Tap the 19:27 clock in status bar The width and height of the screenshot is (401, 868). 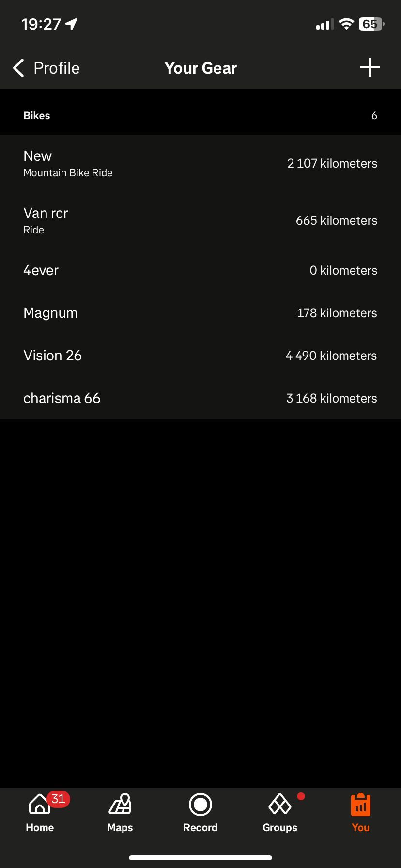coord(41,24)
